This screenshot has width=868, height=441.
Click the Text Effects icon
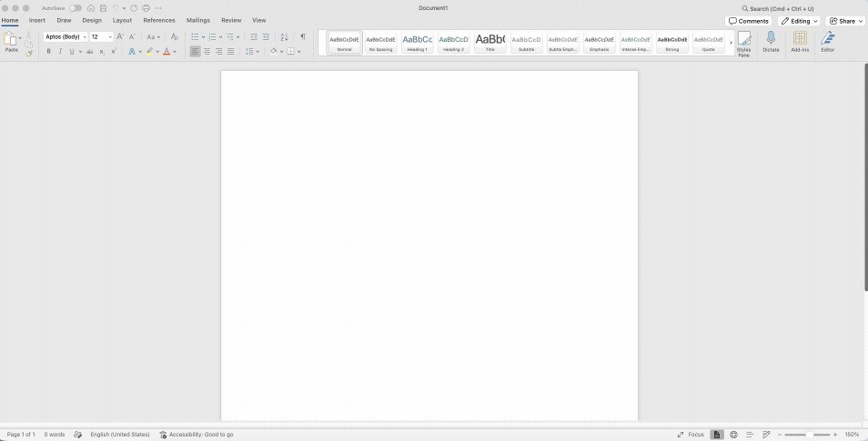point(132,52)
